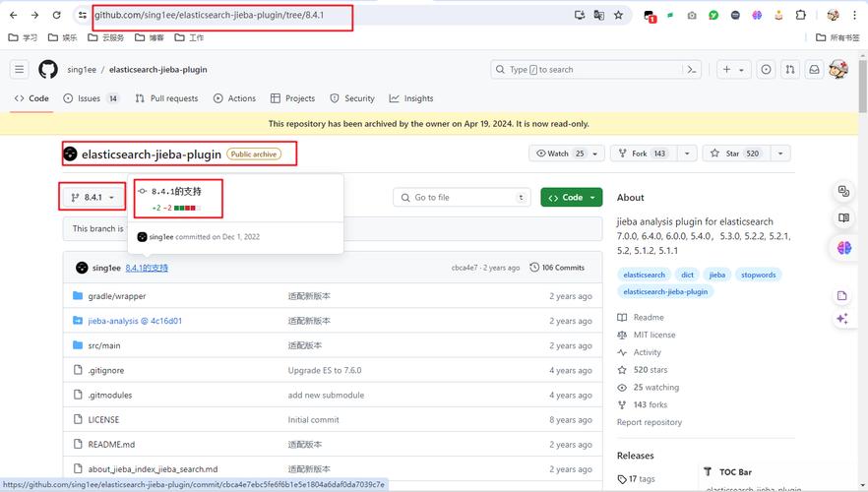Open the .gitmodules file
The height and width of the screenshot is (492, 868).
pos(109,395)
